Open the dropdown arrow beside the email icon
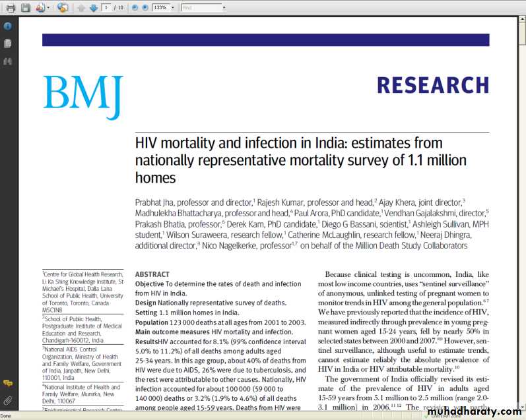Screen dimensions: 526x420 pos(48,8)
